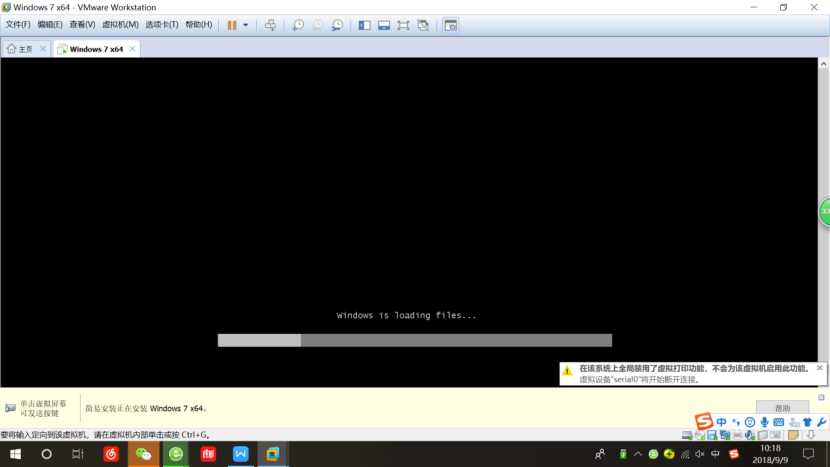Click the Send Ctrl+Alt+Del toolbar icon
This screenshot has width=830, height=467.
pos(270,25)
